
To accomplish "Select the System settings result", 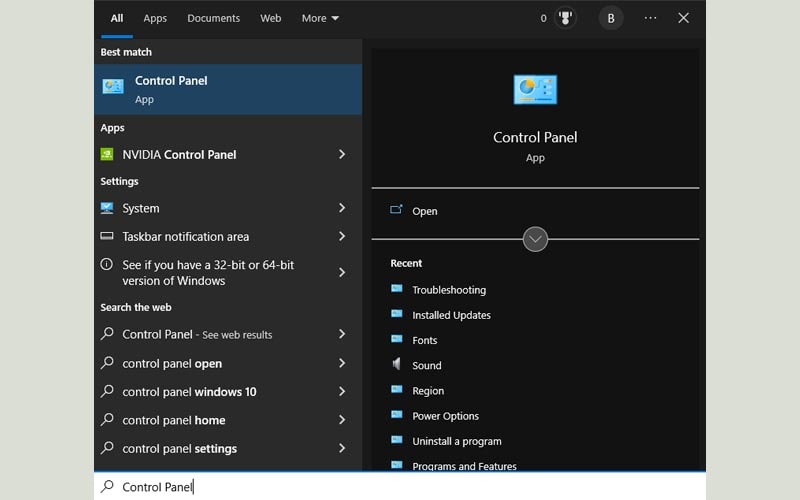I will coord(228,208).
